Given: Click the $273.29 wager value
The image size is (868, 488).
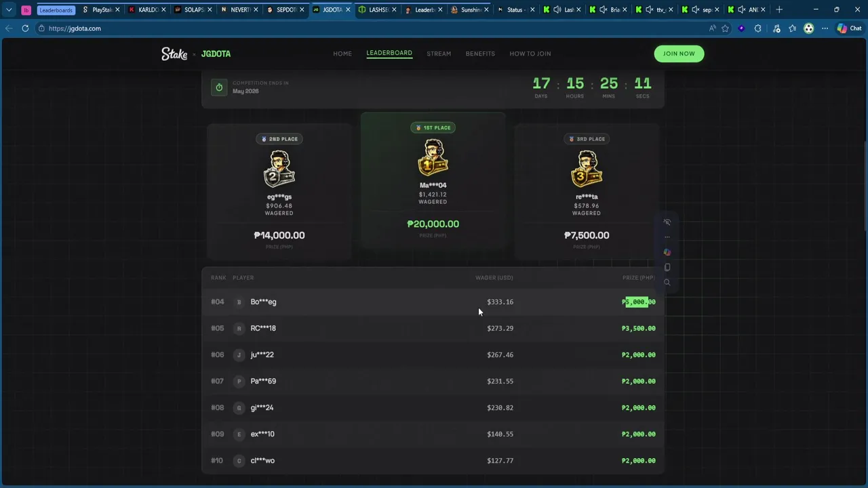Looking at the screenshot, I should (x=500, y=328).
